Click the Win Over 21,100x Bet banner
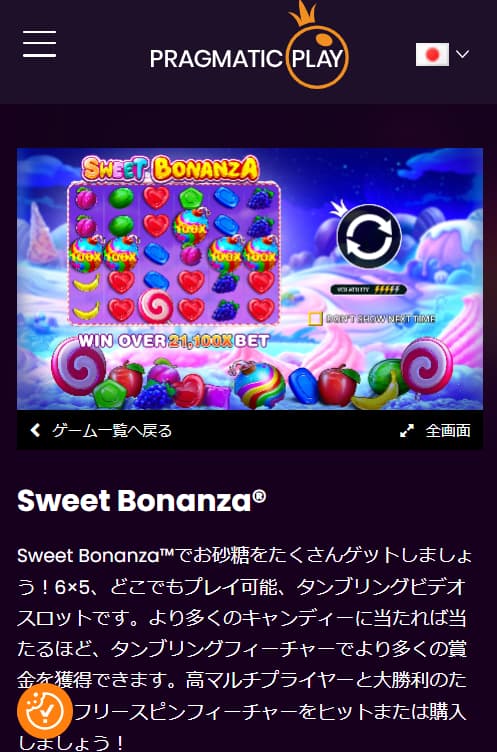This screenshot has height=752, width=497. [174, 341]
